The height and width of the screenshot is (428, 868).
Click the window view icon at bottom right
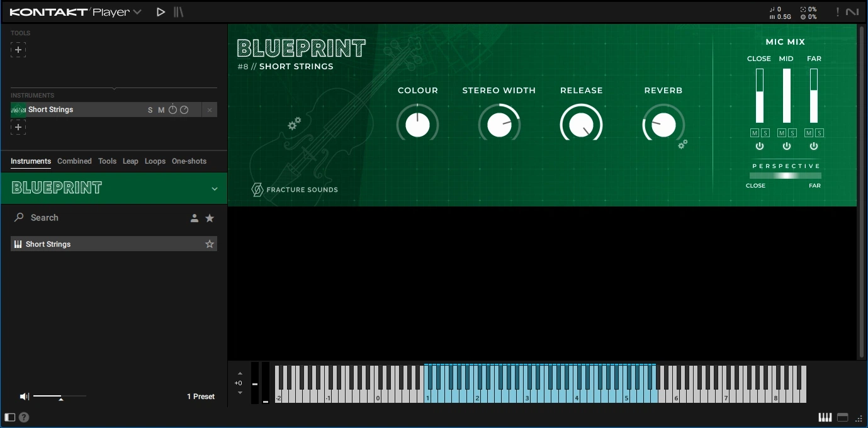(843, 417)
